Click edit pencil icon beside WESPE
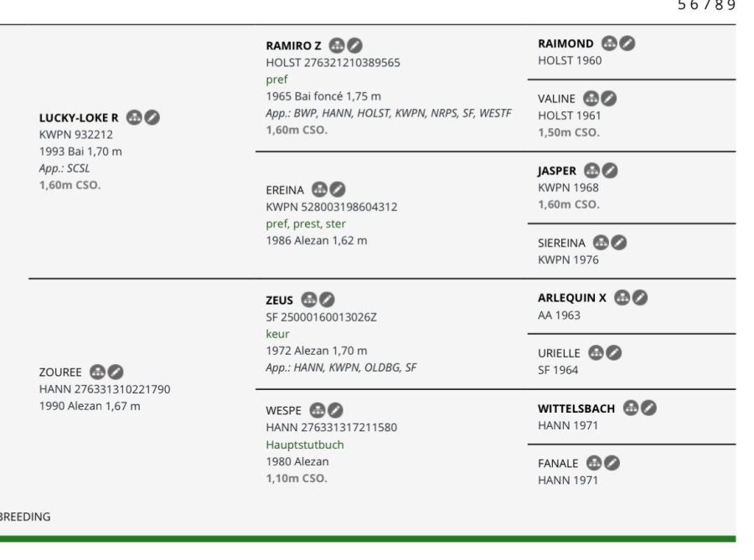This screenshot has width=754, height=560. 335,410
